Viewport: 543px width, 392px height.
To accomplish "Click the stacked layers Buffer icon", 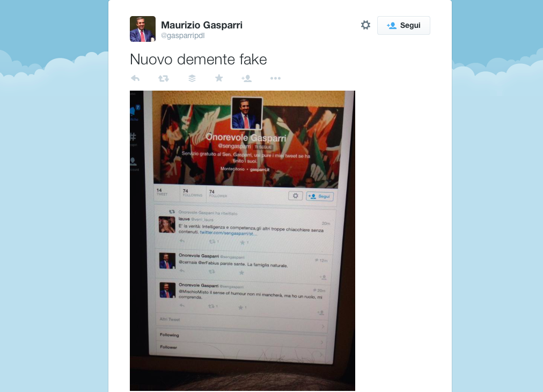I will (x=192, y=78).
